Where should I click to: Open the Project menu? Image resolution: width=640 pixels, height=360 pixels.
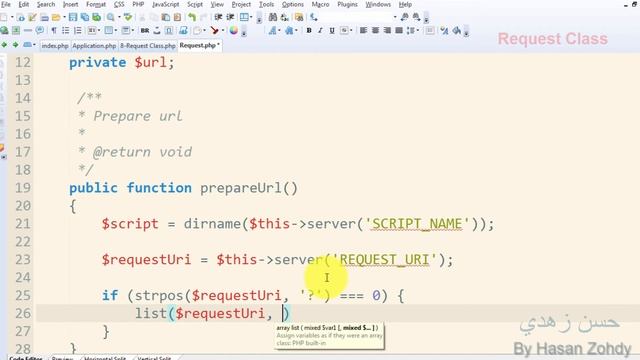241,4
